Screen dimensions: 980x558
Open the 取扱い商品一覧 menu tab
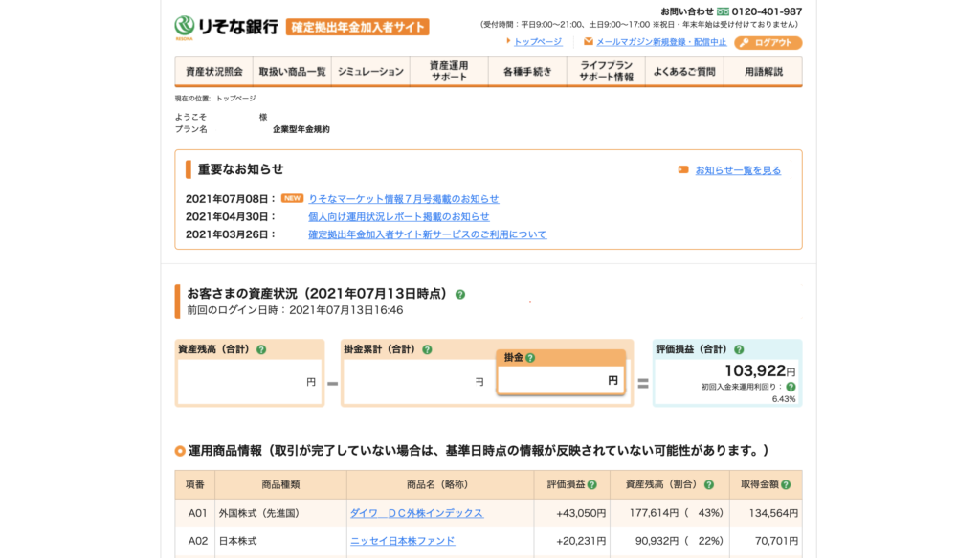tap(292, 72)
